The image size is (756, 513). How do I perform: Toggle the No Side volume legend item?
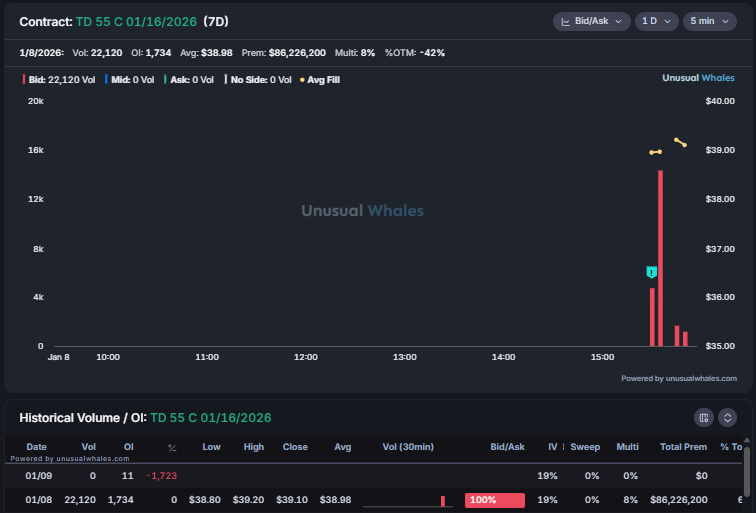tap(258, 80)
